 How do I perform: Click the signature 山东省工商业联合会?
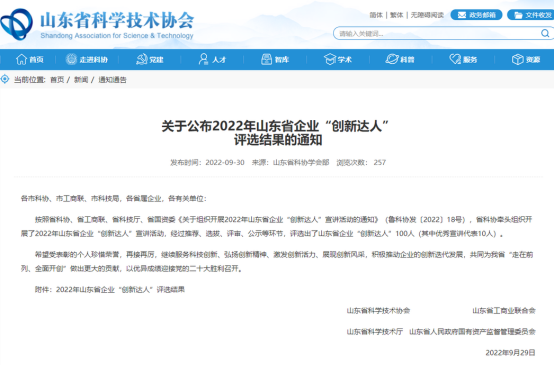click(504, 311)
